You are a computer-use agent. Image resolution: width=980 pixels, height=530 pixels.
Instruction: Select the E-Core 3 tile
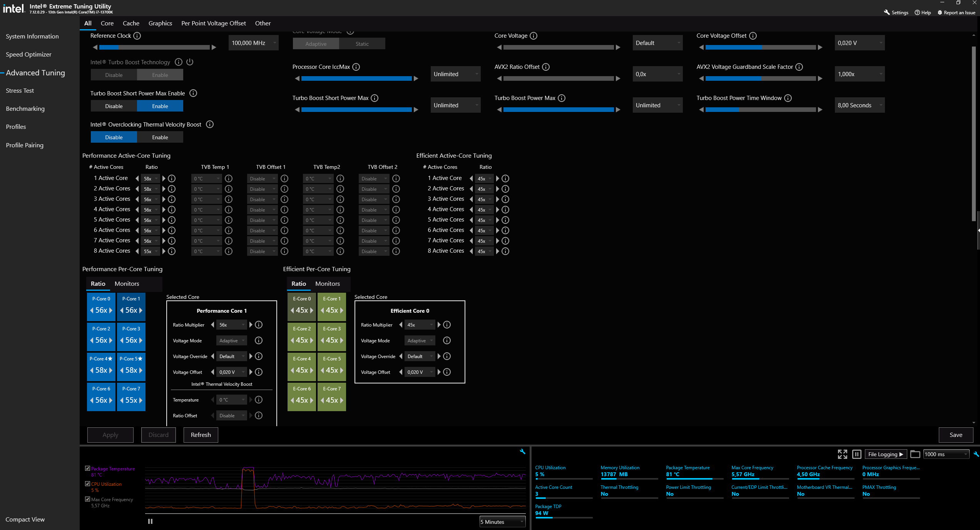point(332,336)
